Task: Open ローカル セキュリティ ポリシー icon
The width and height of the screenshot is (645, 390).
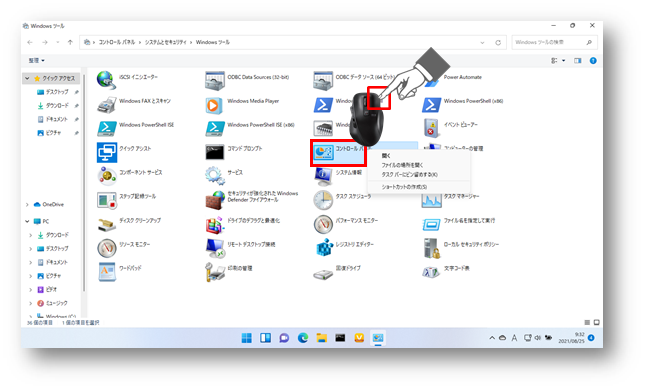Action: pos(432,248)
